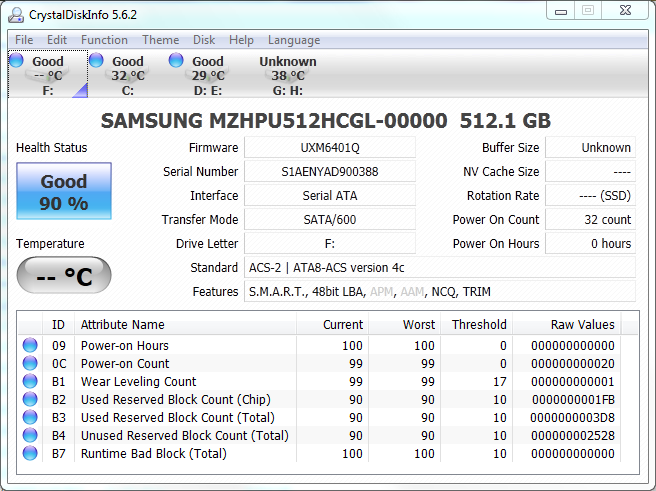656x491 pixels.
Task: Click the temperature display button
Action: tap(64, 275)
